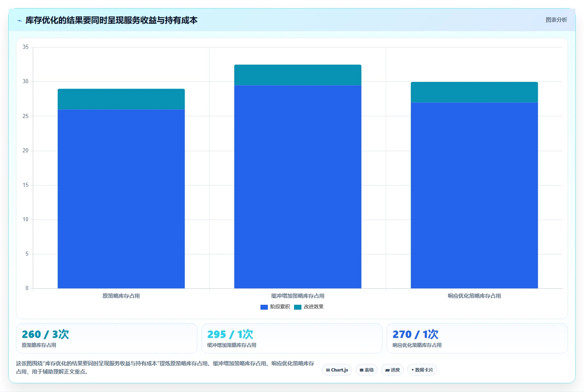Click the y-axis tick label 35

(x=25, y=47)
